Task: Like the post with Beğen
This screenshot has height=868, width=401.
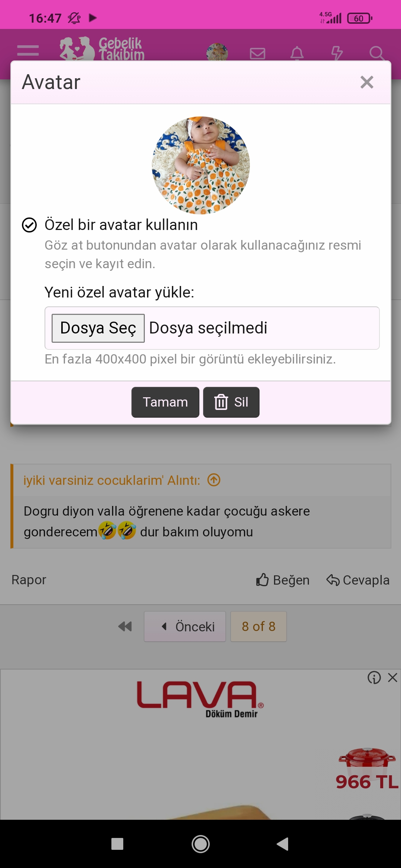Action: (x=283, y=580)
